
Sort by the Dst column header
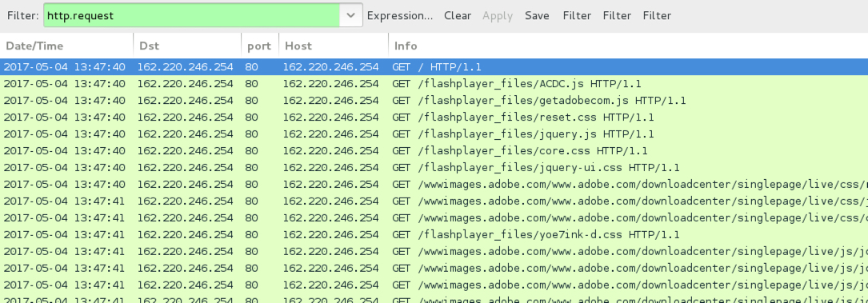[187, 46]
